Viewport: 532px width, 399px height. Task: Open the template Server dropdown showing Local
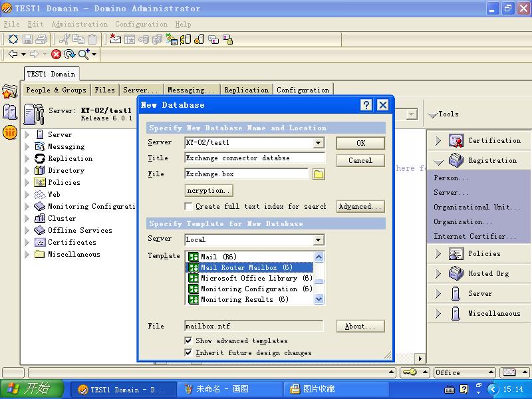(319, 240)
